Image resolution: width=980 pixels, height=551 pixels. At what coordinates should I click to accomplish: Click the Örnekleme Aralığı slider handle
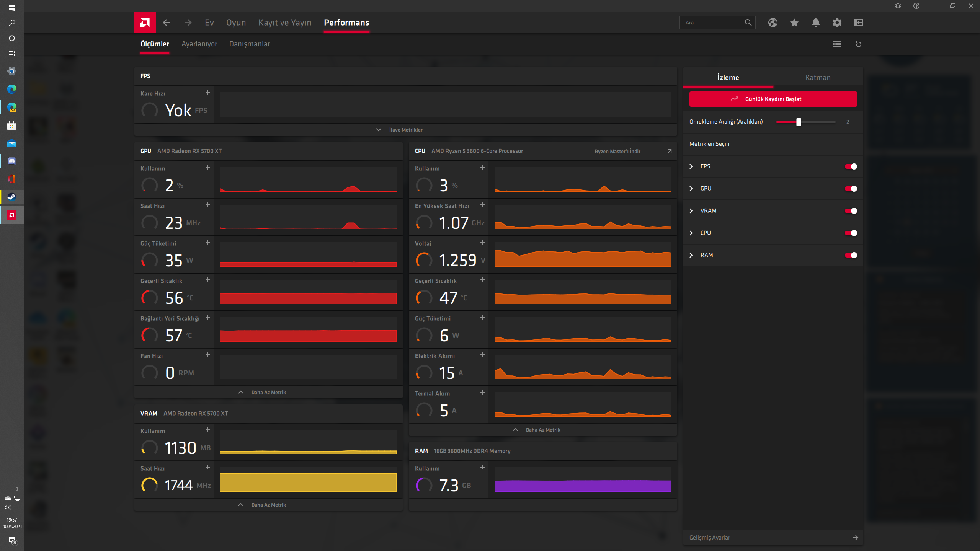(799, 122)
